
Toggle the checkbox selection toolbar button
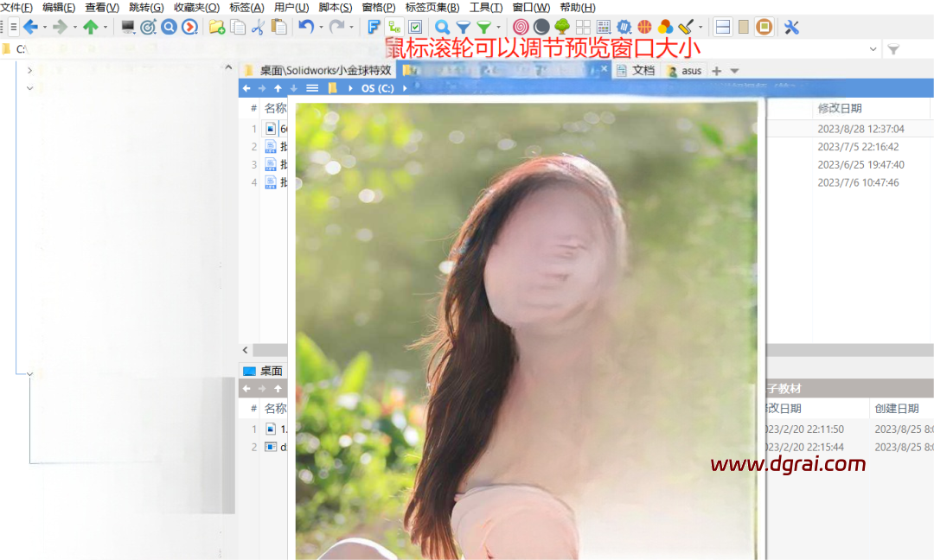coord(415,27)
